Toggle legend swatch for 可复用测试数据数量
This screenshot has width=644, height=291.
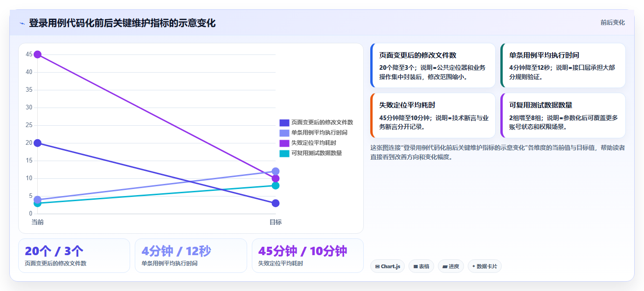tap(284, 153)
